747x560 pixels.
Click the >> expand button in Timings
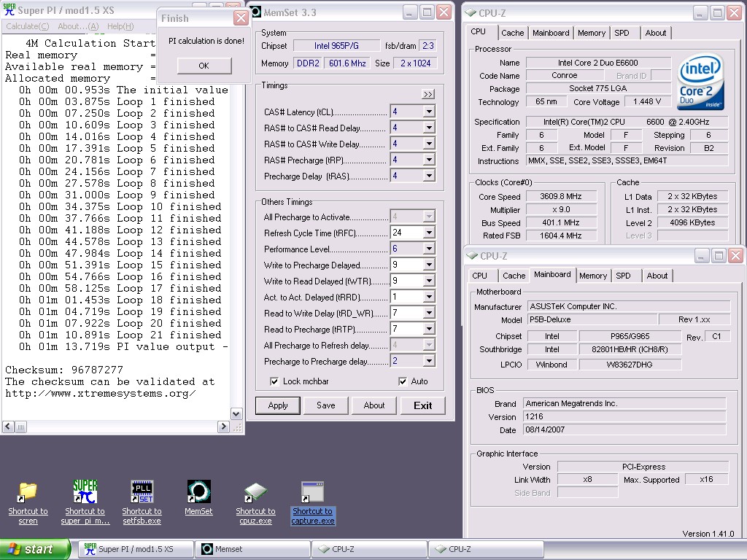point(427,94)
